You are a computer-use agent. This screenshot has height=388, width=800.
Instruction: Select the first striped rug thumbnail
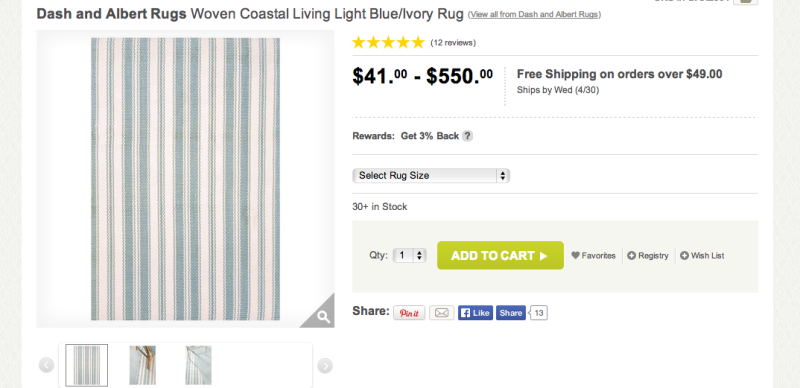87,365
